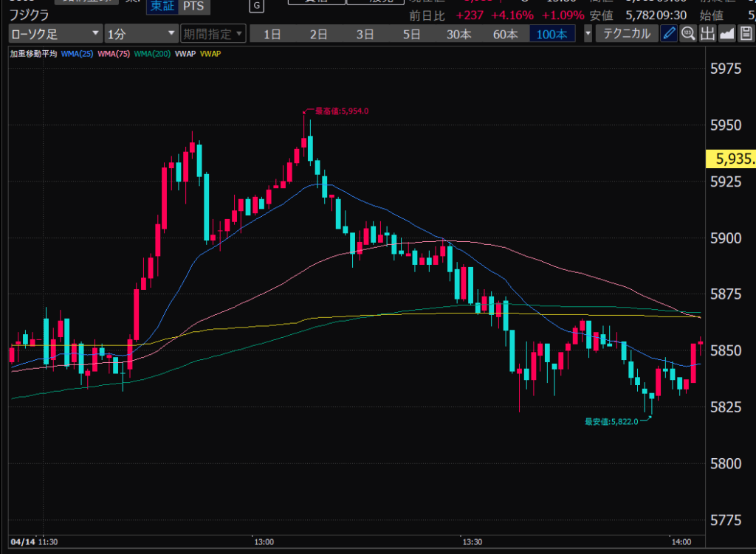Open the 期間指定 period dropdown
This screenshot has height=554, width=756.
[x=212, y=33]
